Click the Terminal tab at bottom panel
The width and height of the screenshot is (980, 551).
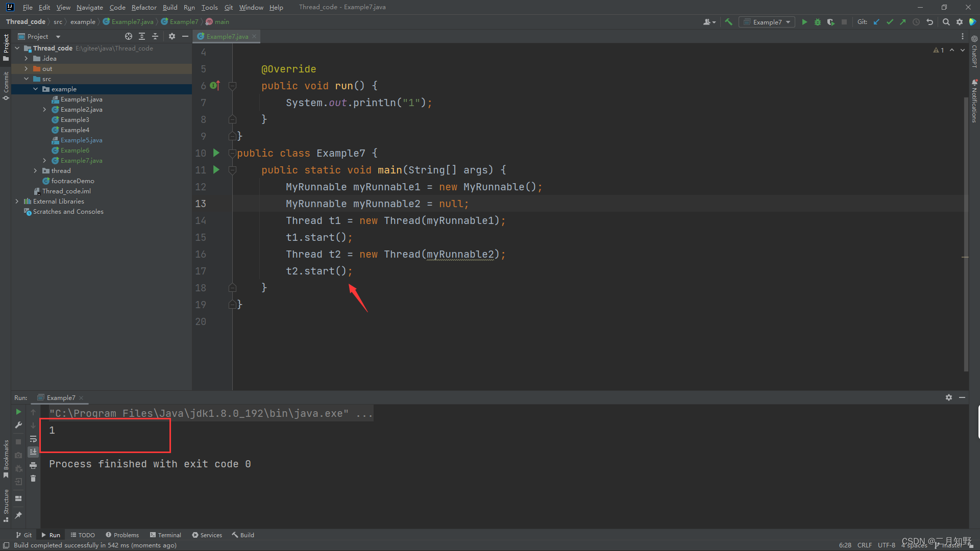tap(169, 534)
